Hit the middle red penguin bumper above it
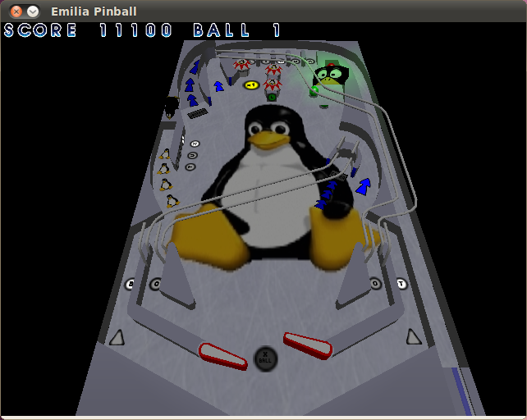 pos(273,70)
